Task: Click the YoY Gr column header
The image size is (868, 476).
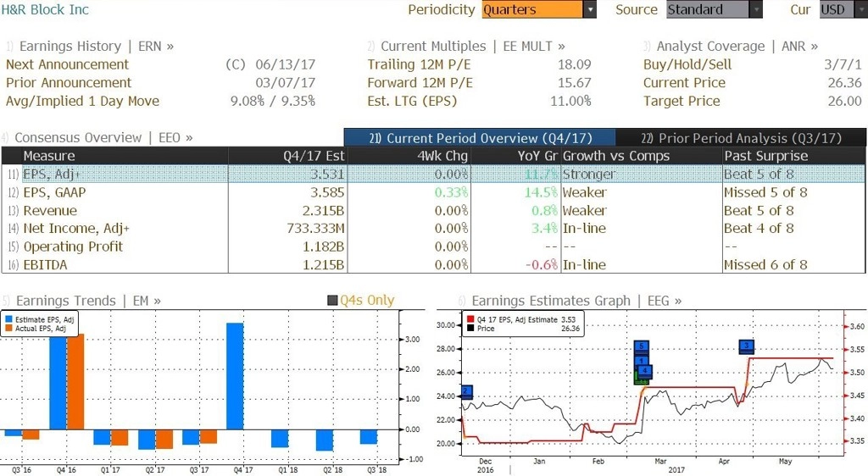Action: pos(515,156)
